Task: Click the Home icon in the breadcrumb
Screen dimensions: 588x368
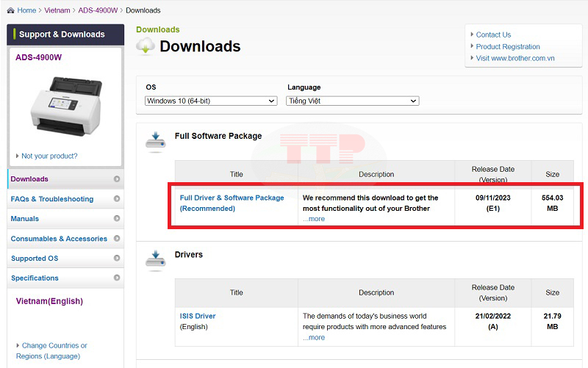Action: click(x=10, y=11)
